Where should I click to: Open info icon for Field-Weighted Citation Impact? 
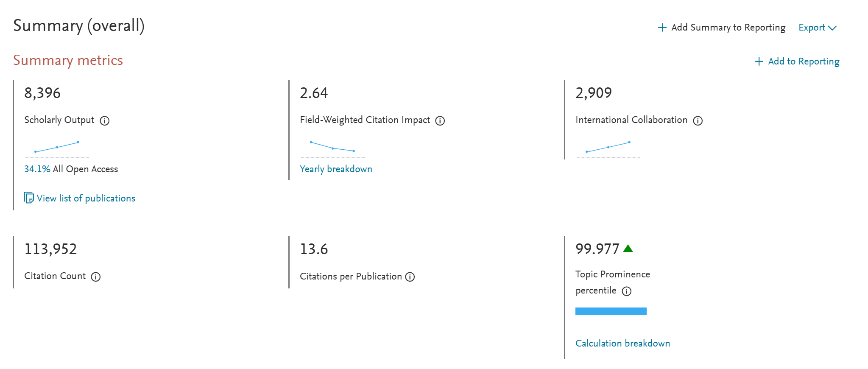click(440, 121)
